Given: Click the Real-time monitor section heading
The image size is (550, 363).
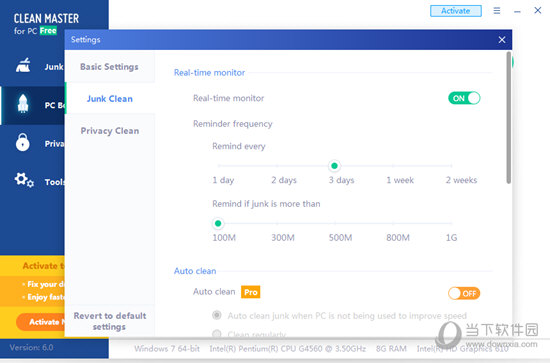Looking at the screenshot, I should pyautogui.click(x=209, y=73).
